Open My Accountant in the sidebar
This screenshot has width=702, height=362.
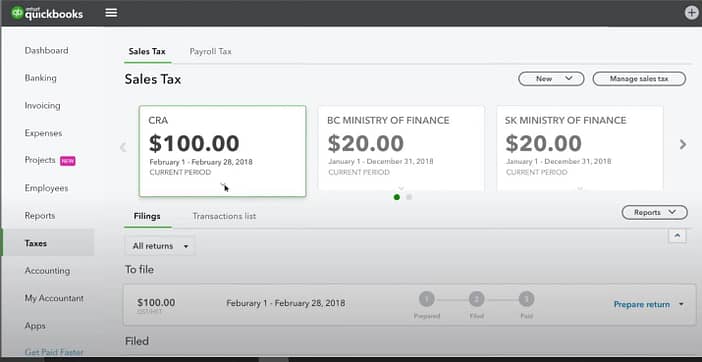coord(54,298)
